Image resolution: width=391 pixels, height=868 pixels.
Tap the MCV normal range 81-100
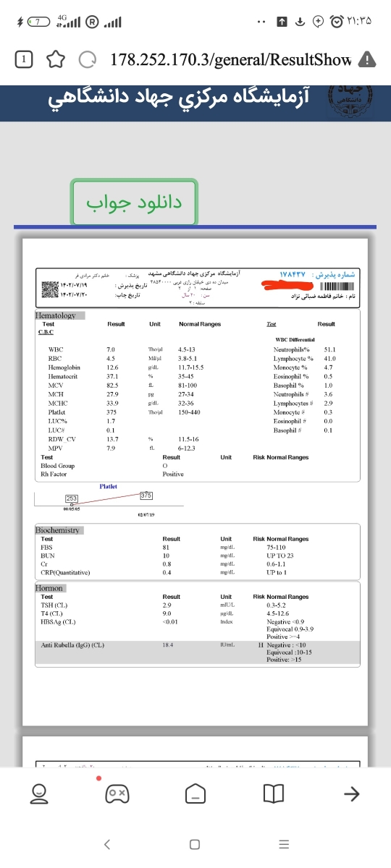[x=188, y=385]
